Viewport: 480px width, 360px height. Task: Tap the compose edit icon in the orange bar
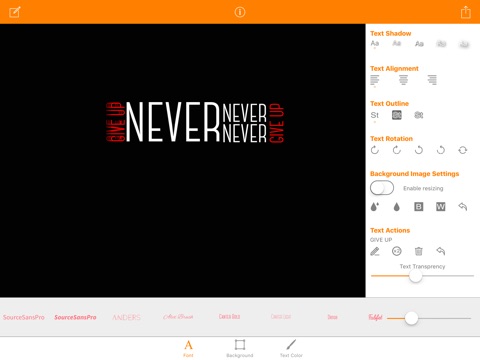pos(15,12)
